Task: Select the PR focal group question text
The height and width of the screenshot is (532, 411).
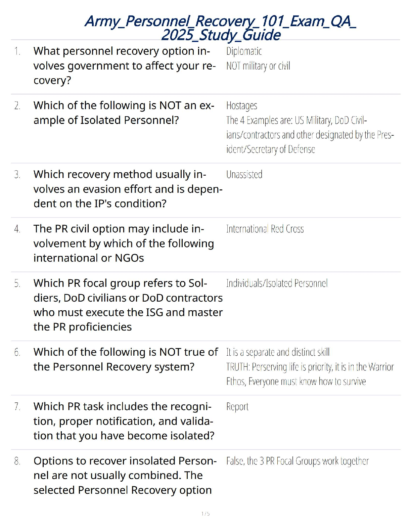Action: pyautogui.click(x=128, y=305)
